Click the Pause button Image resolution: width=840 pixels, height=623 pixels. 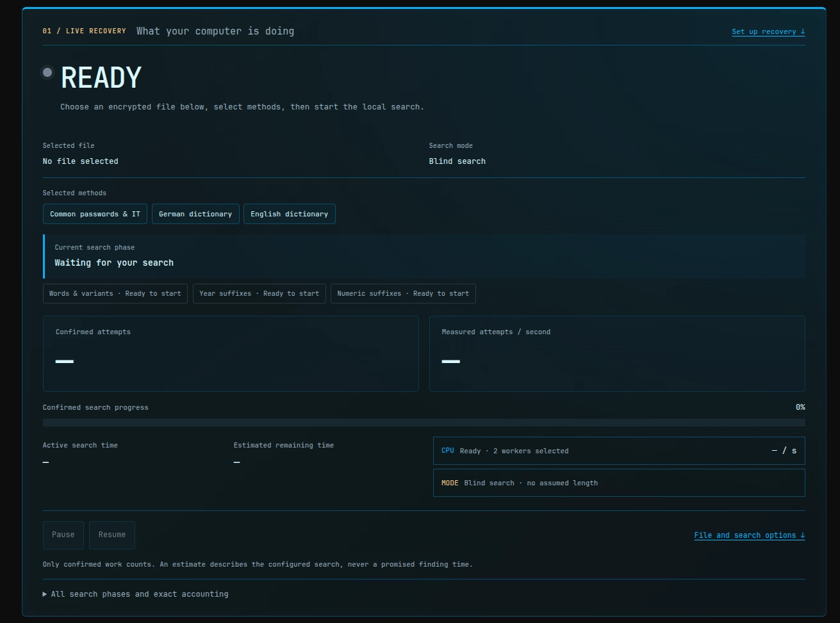tap(63, 535)
